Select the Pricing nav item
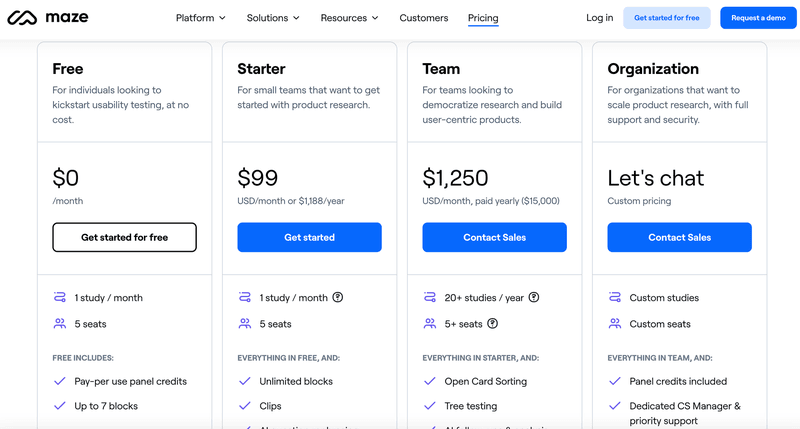Image resolution: width=800 pixels, height=429 pixels. pyautogui.click(x=483, y=18)
